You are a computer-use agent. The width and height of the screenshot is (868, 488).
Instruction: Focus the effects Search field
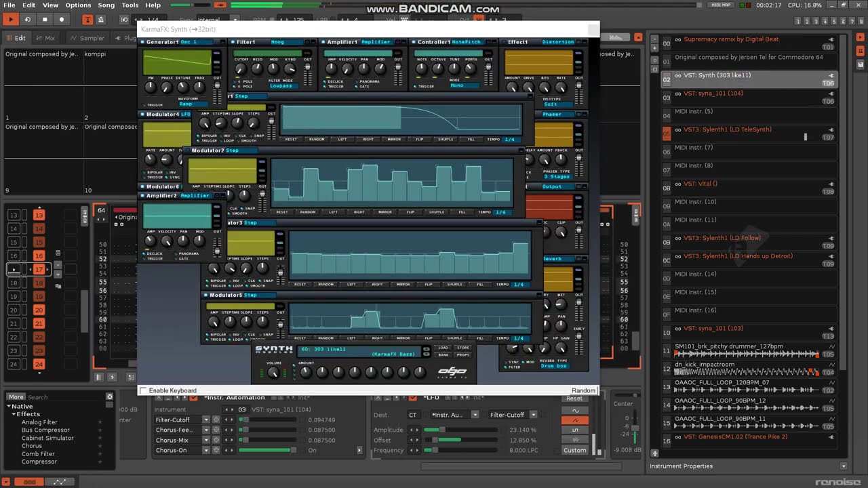(66, 397)
